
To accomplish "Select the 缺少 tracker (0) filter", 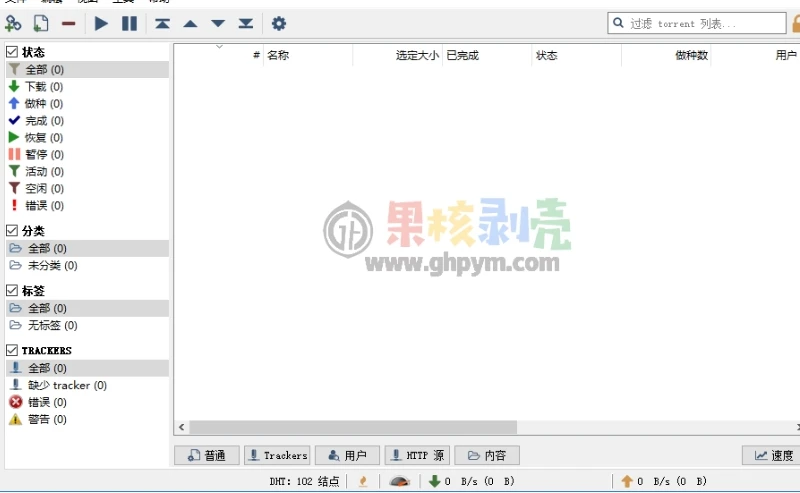I will [87, 385].
